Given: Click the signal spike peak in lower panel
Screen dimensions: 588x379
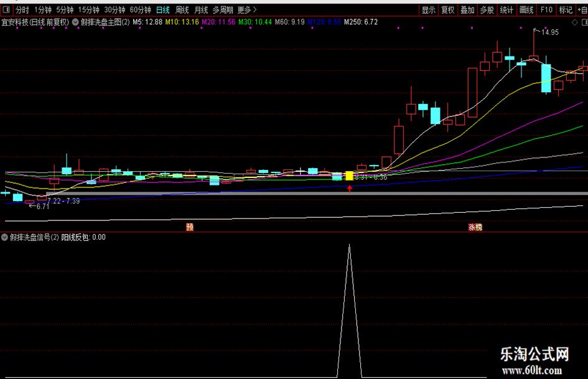Looking at the screenshot, I should (349, 245).
